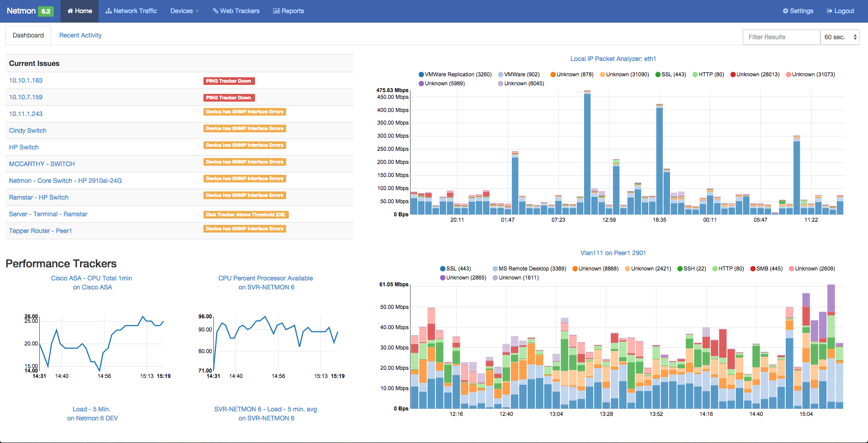Open Vlan111 on Peer1 2901 title
This screenshot has width=868, height=443.
point(613,253)
